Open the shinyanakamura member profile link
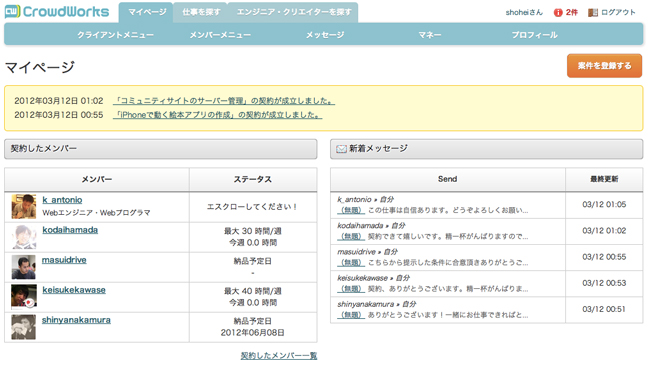The image size is (650, 369). coord(76,320)
